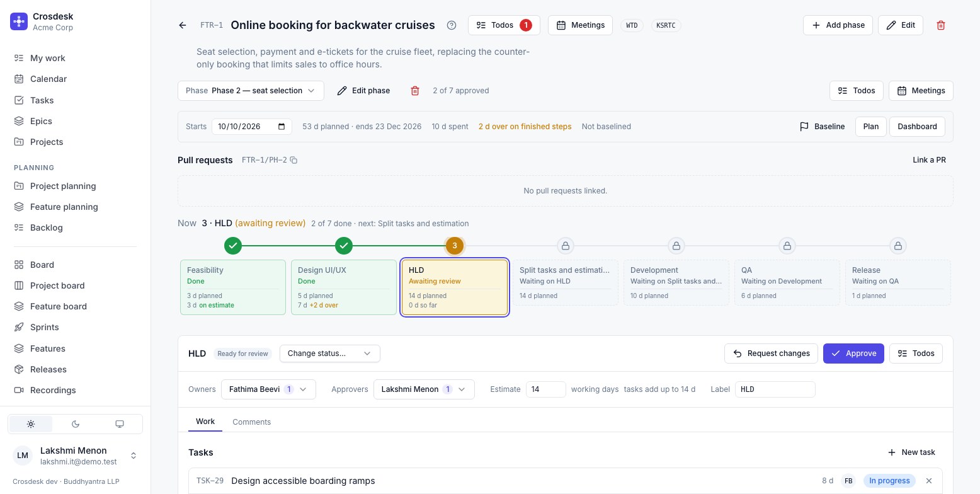980x494 pixels.
Task: Click locked step circle above Development
Action: pyautogui.click(x=676, y=246)
